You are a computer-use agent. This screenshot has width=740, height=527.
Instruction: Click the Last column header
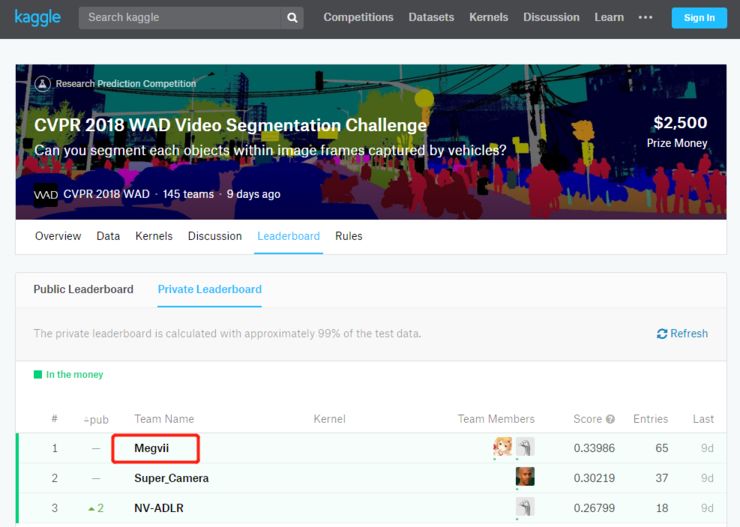pyautogui.click(x=703, y=419)
